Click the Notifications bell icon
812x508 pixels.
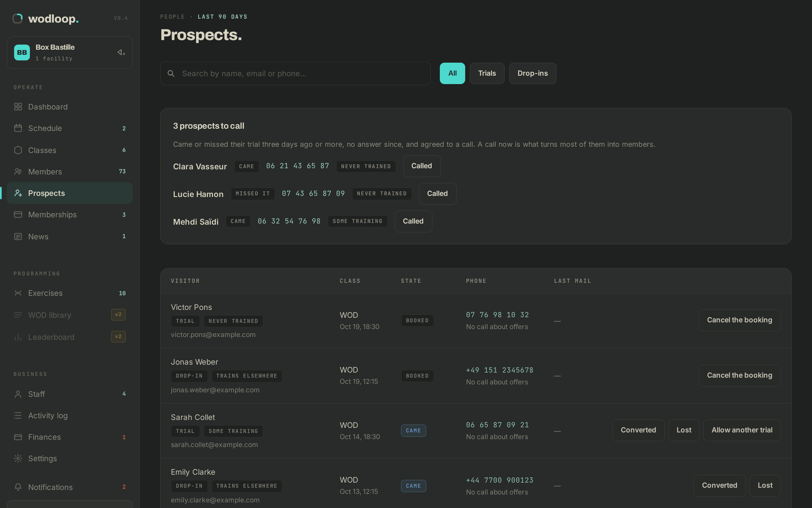click(18, 487)
